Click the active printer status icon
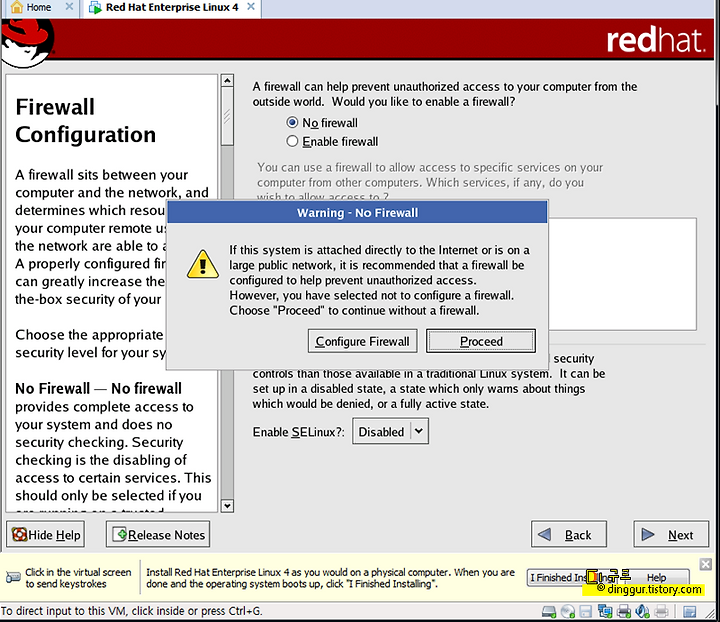The width and height of the screenshot is (720, 622). pyautogui.click(x=624, y=611)
